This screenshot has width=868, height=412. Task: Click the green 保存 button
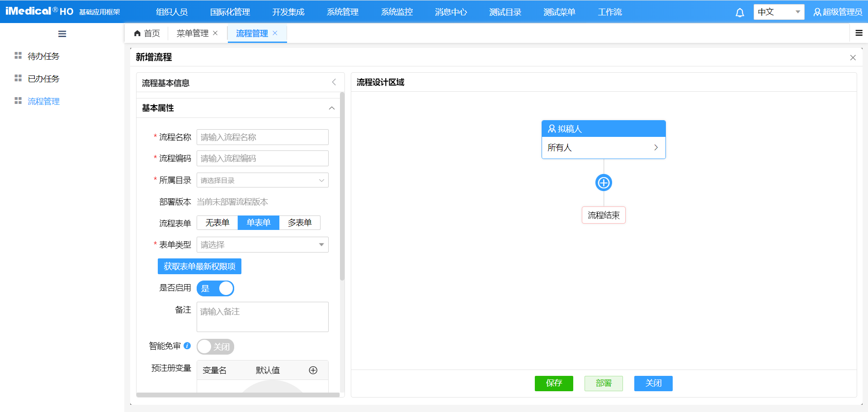coord(554,383)
